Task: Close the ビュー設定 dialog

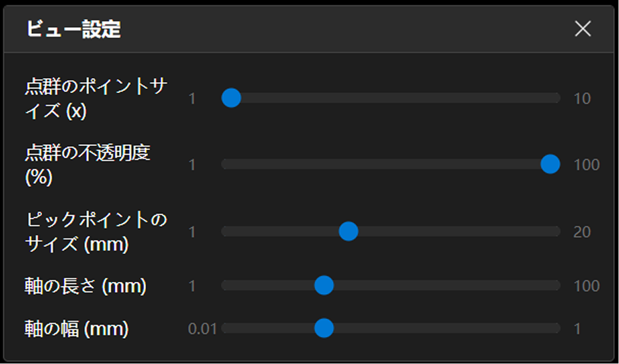Action: coord(582,29)
